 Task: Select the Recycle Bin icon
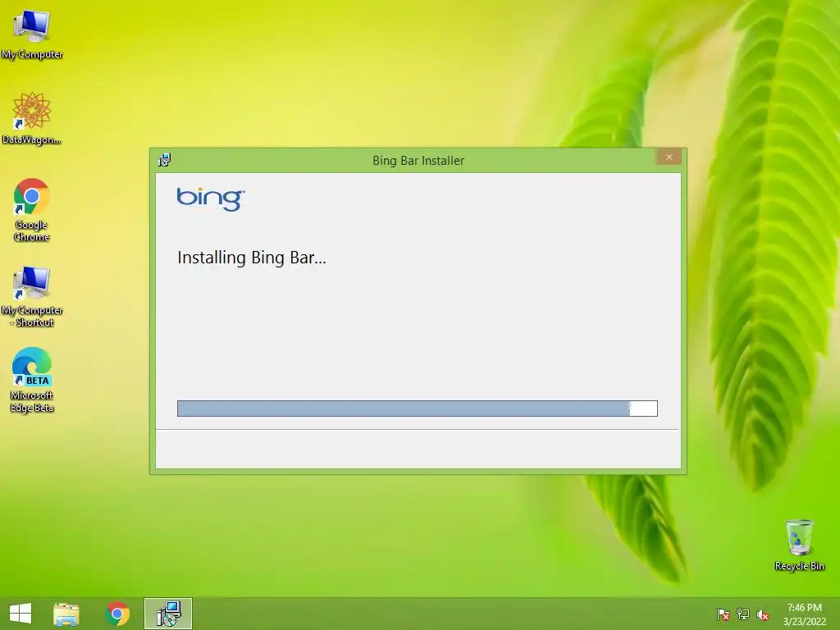click(x=799, y=545)
